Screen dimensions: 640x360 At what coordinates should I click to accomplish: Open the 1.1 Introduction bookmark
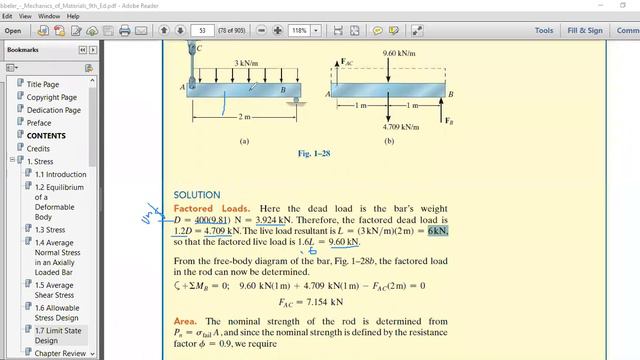point(60,174)
